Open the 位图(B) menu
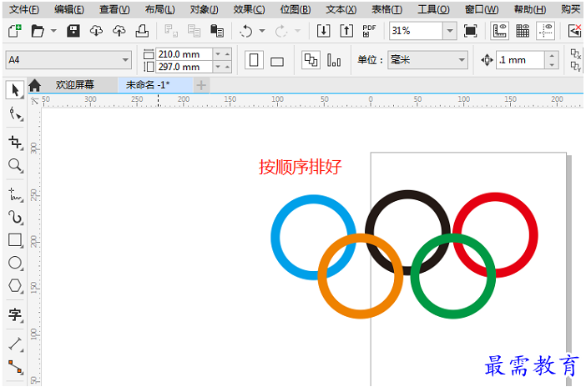This screenshot has height=392, width=586. point(296,9)
